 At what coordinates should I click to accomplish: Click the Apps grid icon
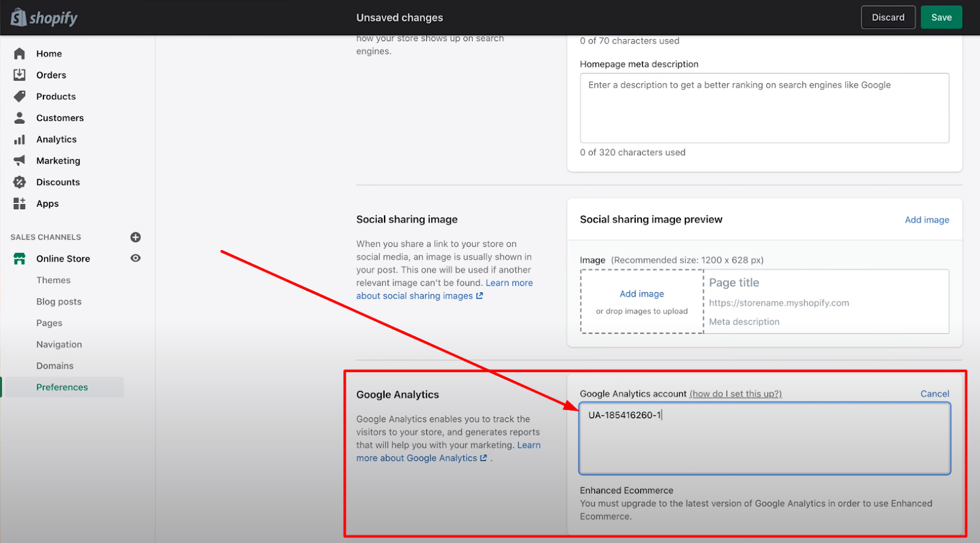click(20, 203)
